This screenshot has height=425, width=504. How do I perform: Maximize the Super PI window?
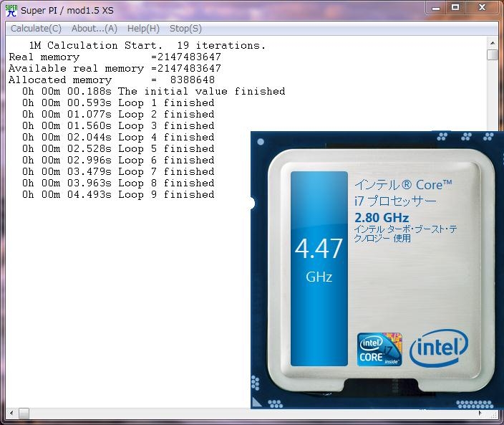(455, 8)
